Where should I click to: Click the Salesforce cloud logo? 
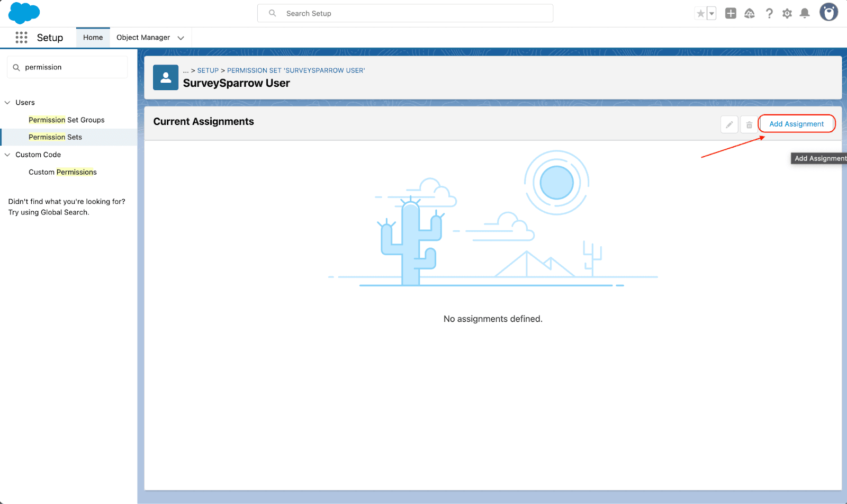tap(24, 13)
